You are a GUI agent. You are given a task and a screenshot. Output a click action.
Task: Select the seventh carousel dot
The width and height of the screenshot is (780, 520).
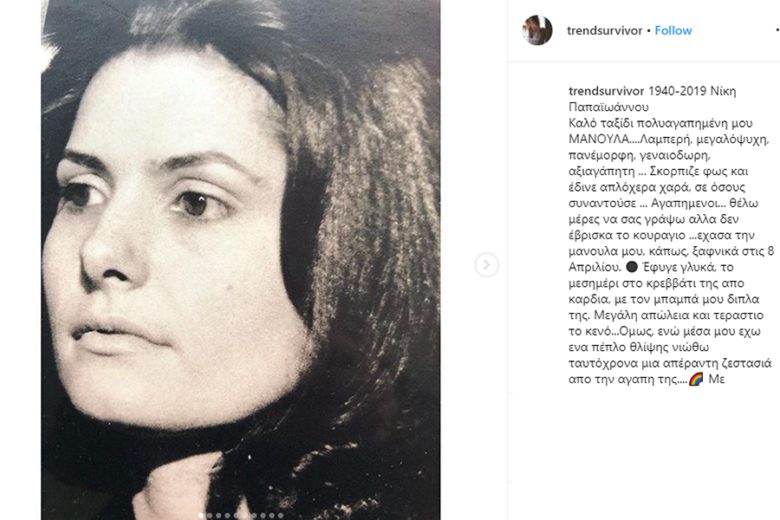(254, 516)
